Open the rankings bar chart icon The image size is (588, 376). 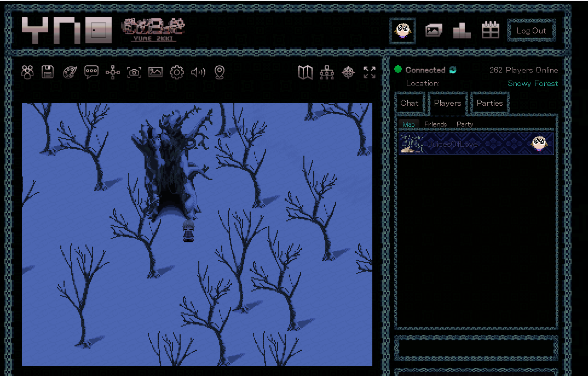tap(462, 30)
